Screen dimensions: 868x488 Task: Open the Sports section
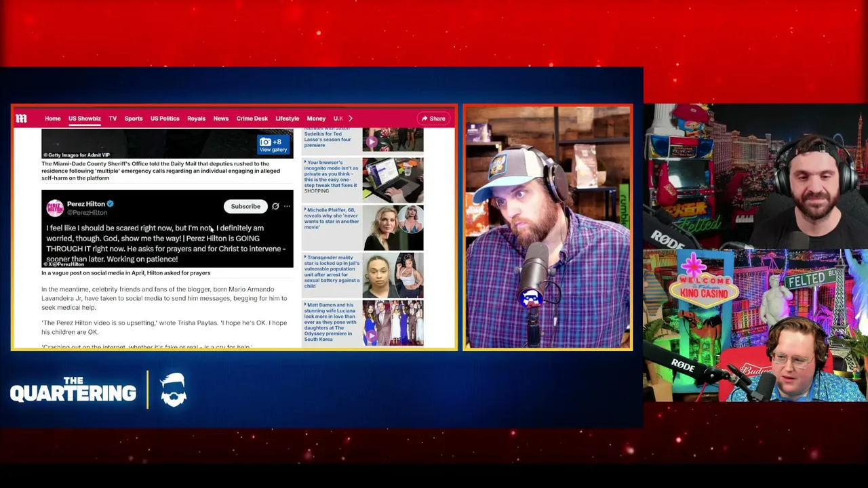pyautogui.click(x=134, y=119)
